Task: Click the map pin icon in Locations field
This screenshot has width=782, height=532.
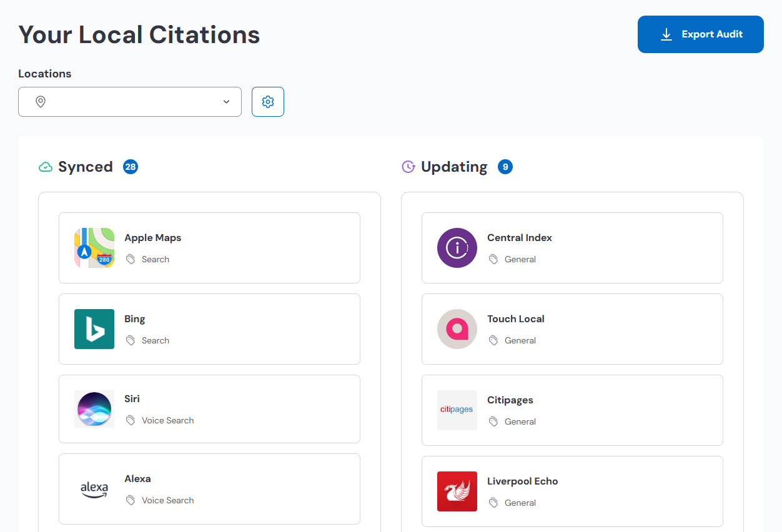Action: coord(41,102)
